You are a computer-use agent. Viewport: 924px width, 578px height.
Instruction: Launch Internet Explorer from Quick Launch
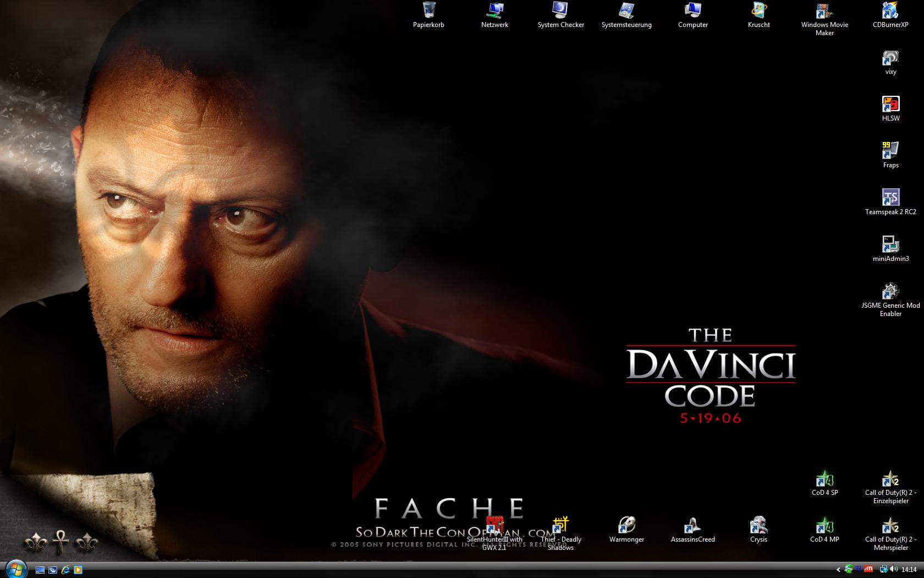click(x=65, y=570)
